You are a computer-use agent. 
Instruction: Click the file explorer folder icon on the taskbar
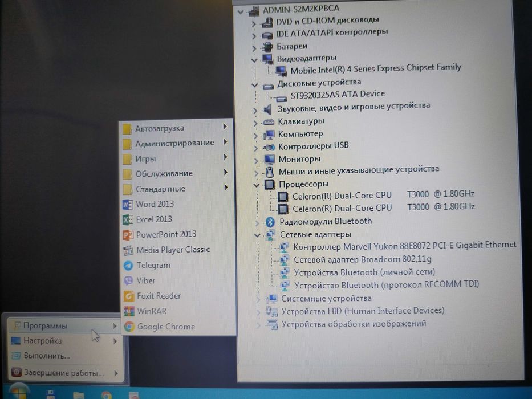tap(78, 396)
